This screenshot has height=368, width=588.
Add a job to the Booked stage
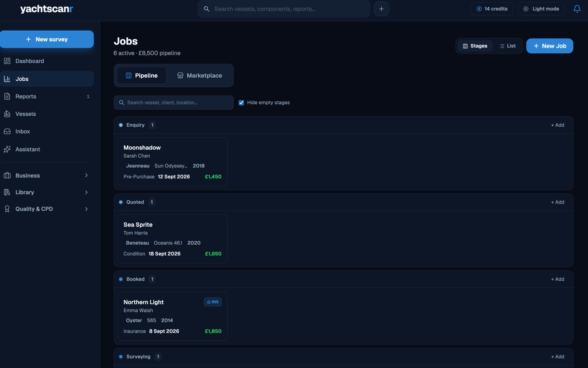click(557, 279)
